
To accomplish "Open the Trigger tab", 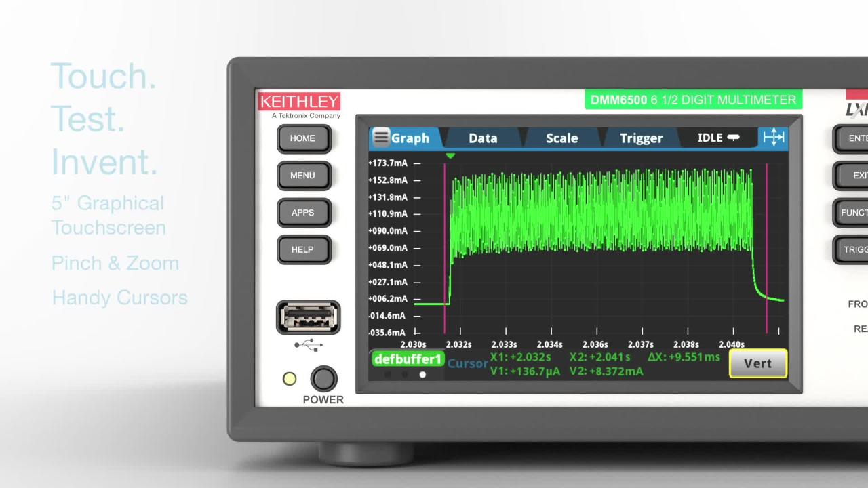I will 640,138.
